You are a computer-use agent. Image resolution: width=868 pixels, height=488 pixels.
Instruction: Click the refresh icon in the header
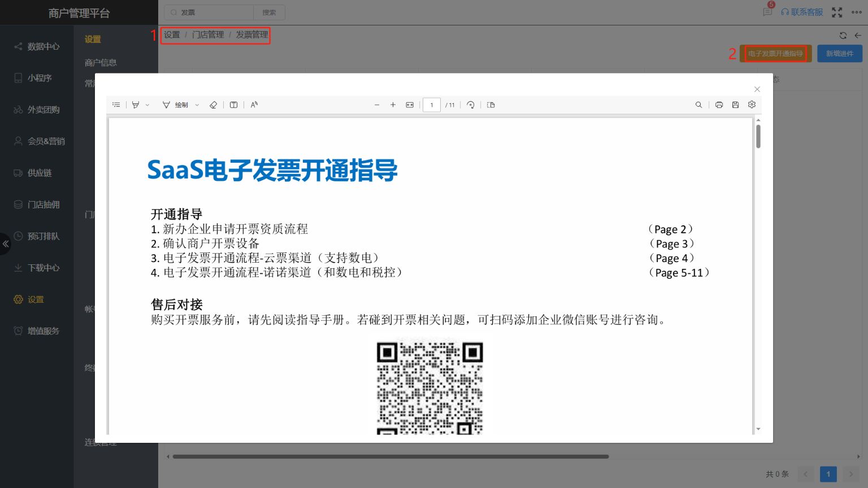coord(843,35)
